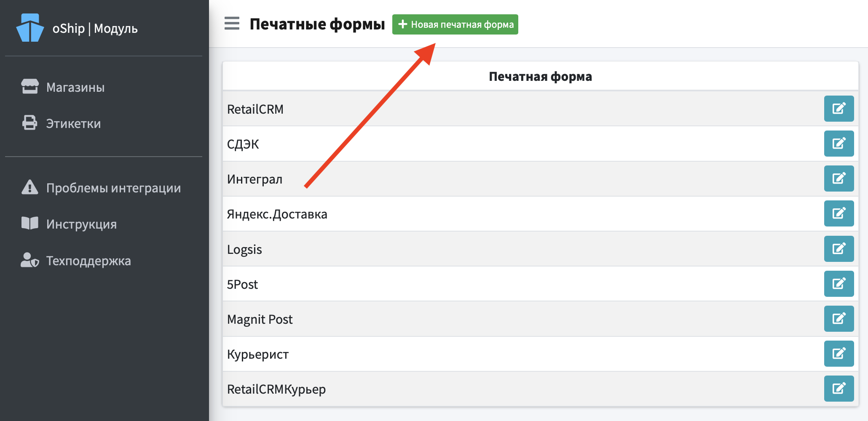Screen dimensions: 868x421
Task: Select the Яндекс.Доставка row text
Action: tap(277, 214)
